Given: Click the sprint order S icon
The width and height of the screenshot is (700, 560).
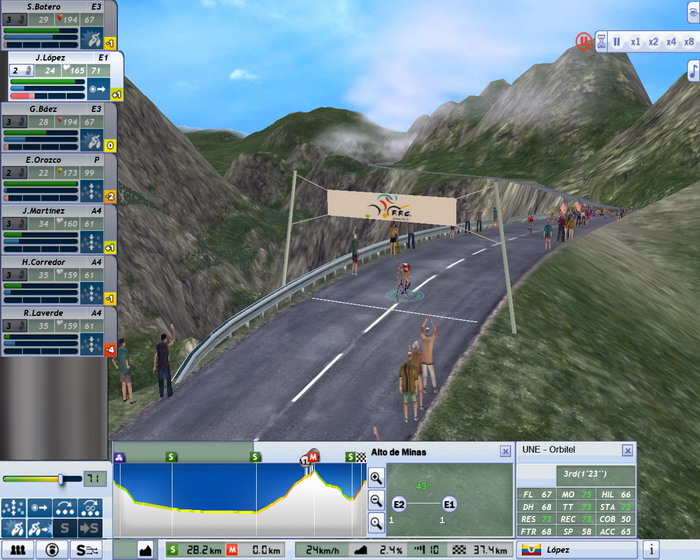Looking at the screenshot, I should coord(64,527).
